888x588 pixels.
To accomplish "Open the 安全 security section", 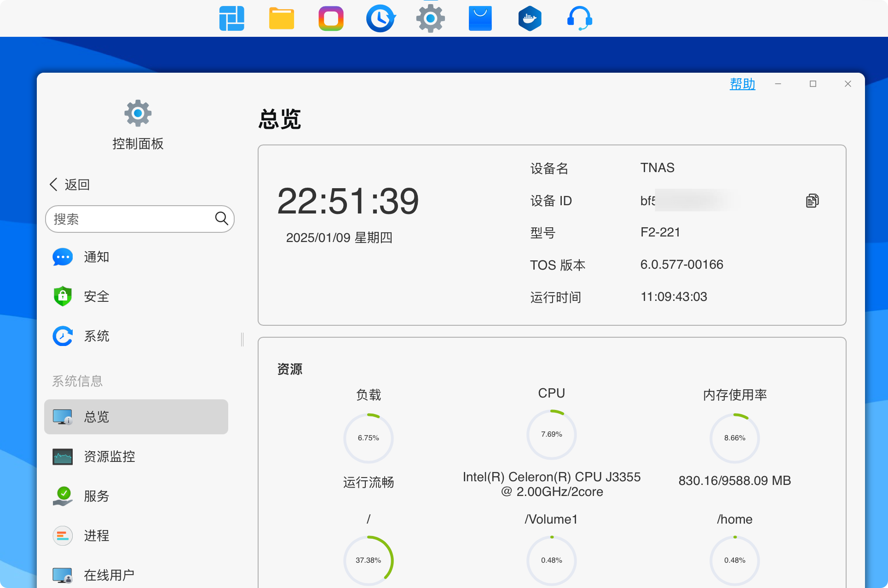I will click(96, 297).
